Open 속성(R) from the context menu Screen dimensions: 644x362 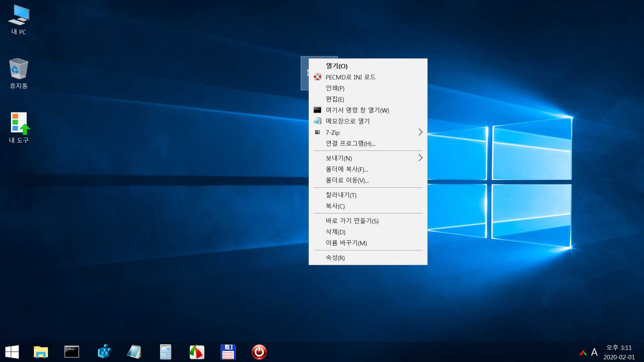pos(368,258)
